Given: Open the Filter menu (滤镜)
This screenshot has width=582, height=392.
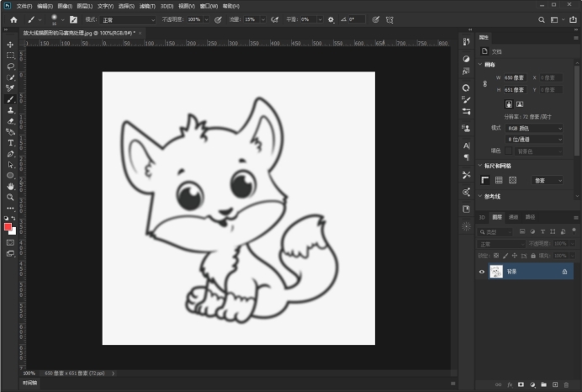Looking at the screenshot, I should (x=147, y=6).
